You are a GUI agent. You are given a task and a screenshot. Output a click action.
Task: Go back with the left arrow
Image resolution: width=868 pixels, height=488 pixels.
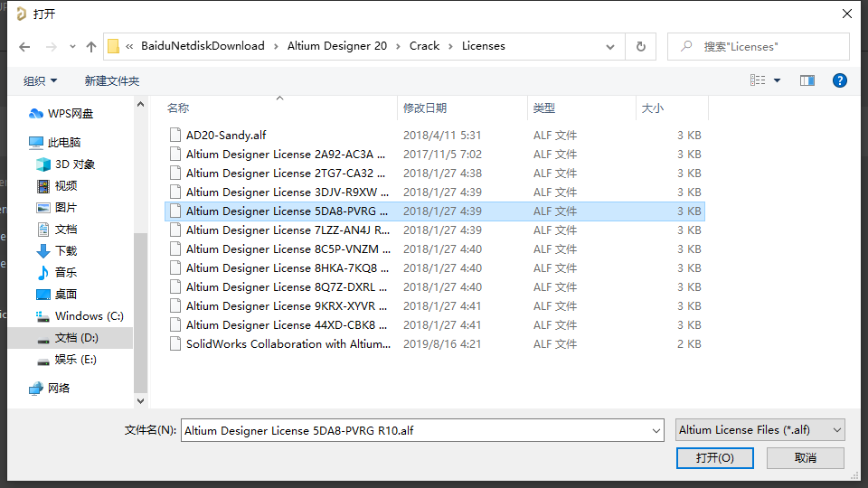(x=24, y=47)
